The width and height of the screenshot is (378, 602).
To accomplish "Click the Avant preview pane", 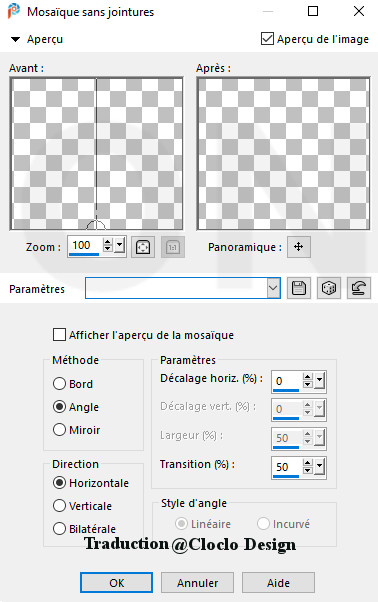I will coord(96,153).
